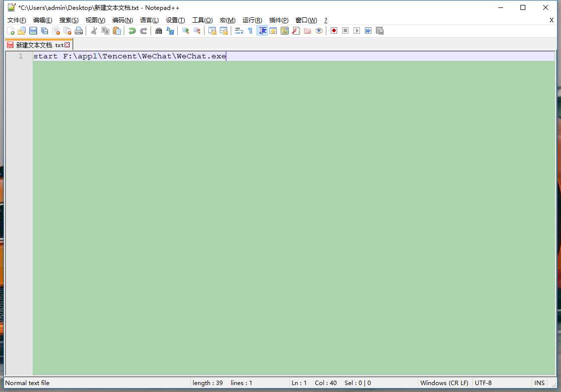Click the Save All toolbar icon
The width and height of the screenshot is (561, 392).
pyautogui.click(x=45, y=31)
